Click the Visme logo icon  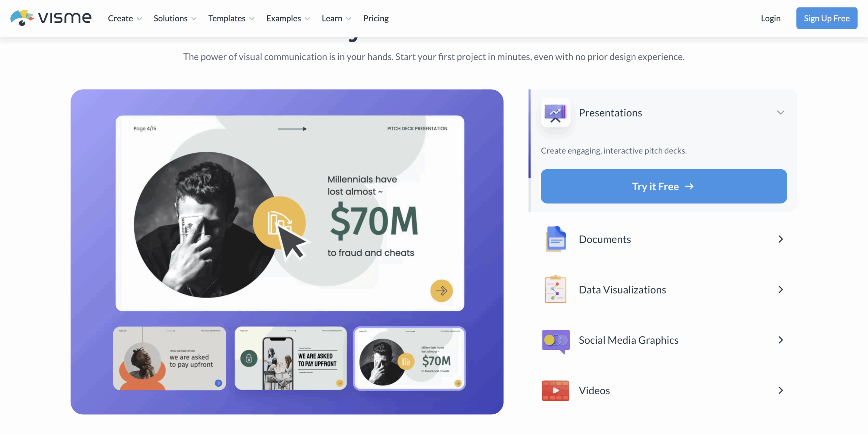click(22, 18)
